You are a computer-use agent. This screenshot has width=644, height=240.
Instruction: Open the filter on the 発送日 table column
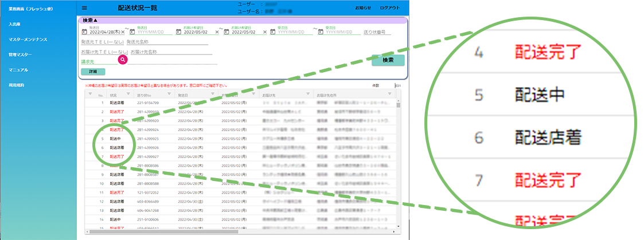[212, 95]
